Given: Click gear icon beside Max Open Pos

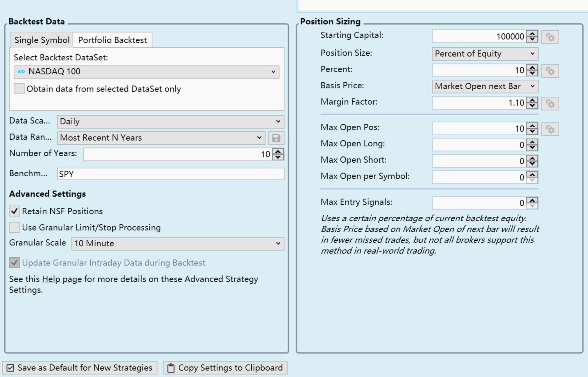Looking at the screenshot, I should 550,129.
